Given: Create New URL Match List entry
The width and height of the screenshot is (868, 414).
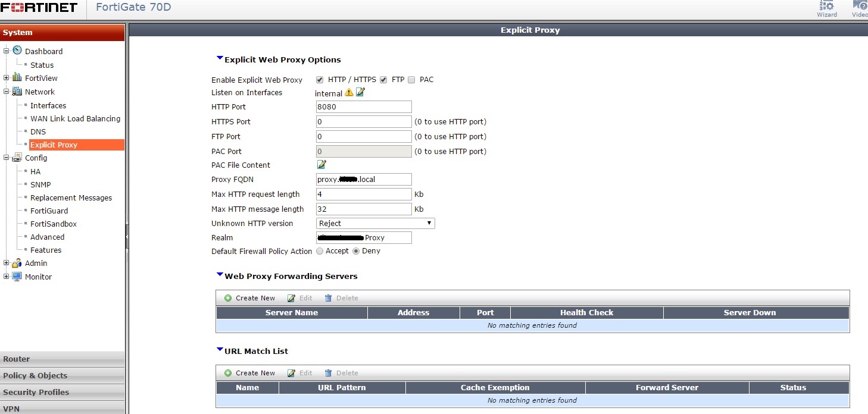Looking at the screenshot, I should point(250,373).
